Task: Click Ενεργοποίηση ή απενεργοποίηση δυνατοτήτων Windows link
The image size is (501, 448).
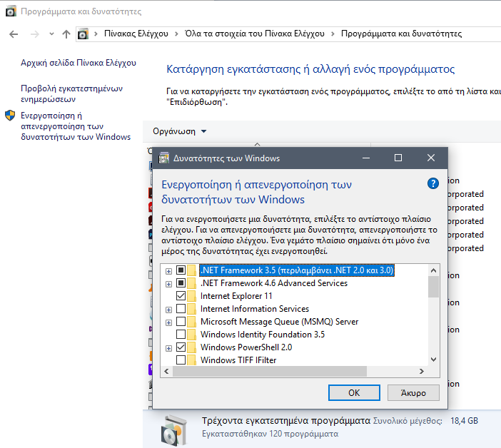Action: coord(76,126)
